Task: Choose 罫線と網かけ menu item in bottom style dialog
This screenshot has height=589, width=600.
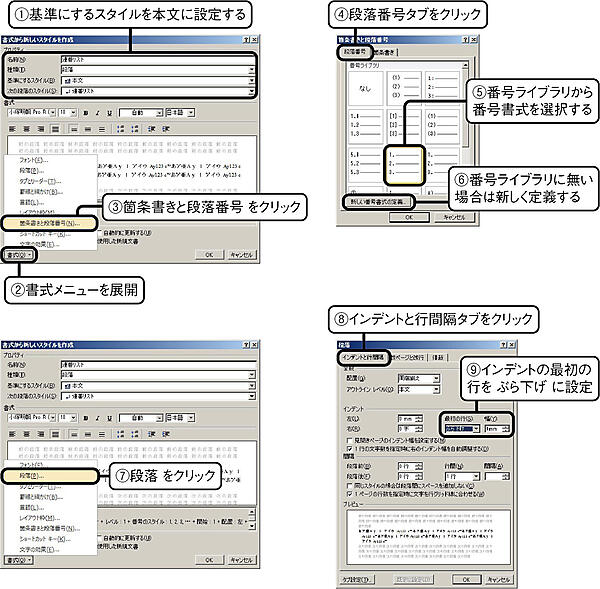Action: point(41,497)
